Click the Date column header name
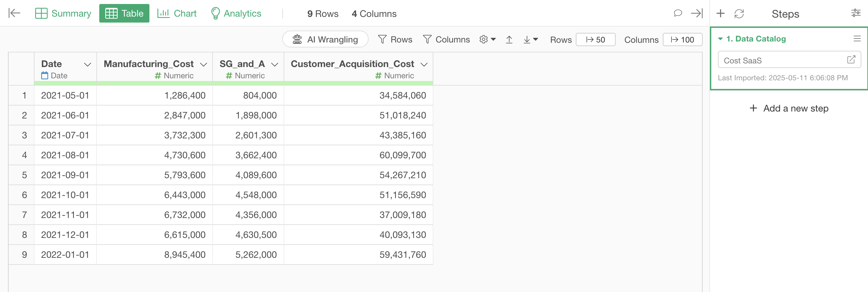 pos(51,64)
